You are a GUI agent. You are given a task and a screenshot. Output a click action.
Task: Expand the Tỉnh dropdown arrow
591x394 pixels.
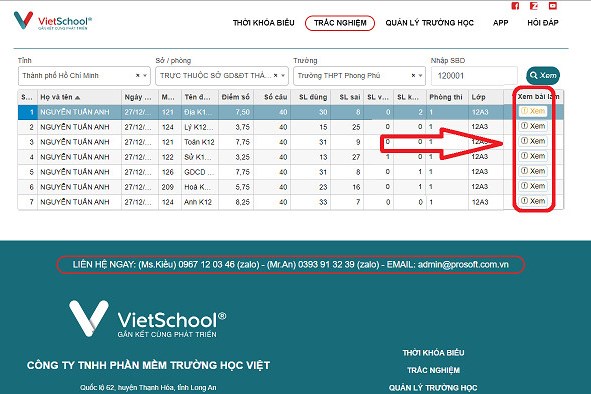[x=145, y=76]
